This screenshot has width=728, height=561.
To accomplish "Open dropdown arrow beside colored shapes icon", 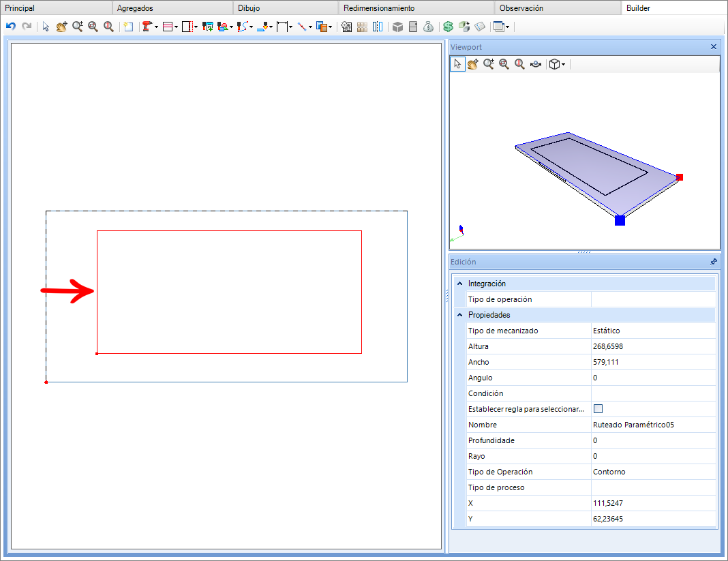I will [231, 27].
